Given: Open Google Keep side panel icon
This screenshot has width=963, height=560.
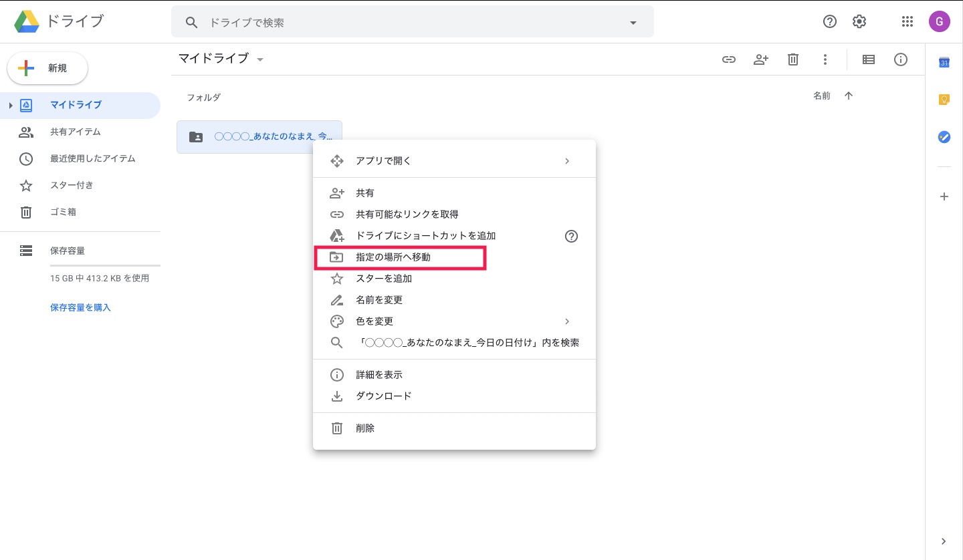Looking at the screenshot, I should [x=944, y=100].
